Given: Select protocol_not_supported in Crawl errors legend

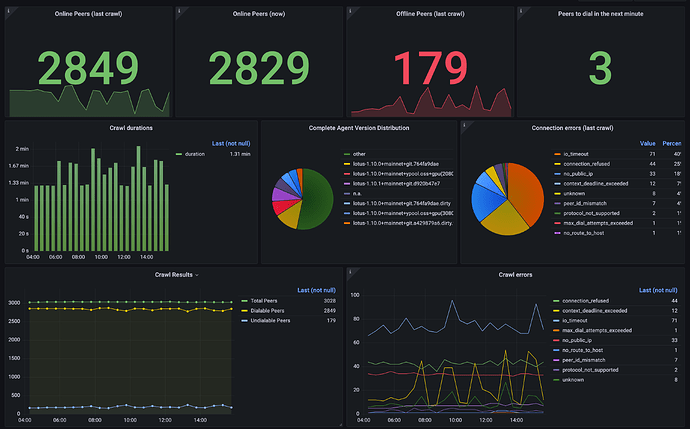Looking at the screenshot, I should pos(590,370).
